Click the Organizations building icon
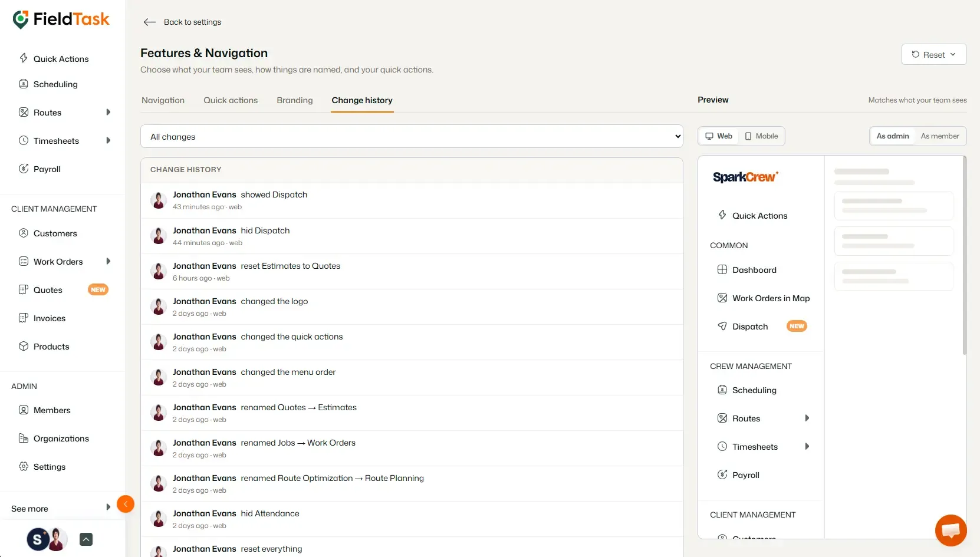The width and height of the screenshot is (980, 557). [x=24, y=438]
